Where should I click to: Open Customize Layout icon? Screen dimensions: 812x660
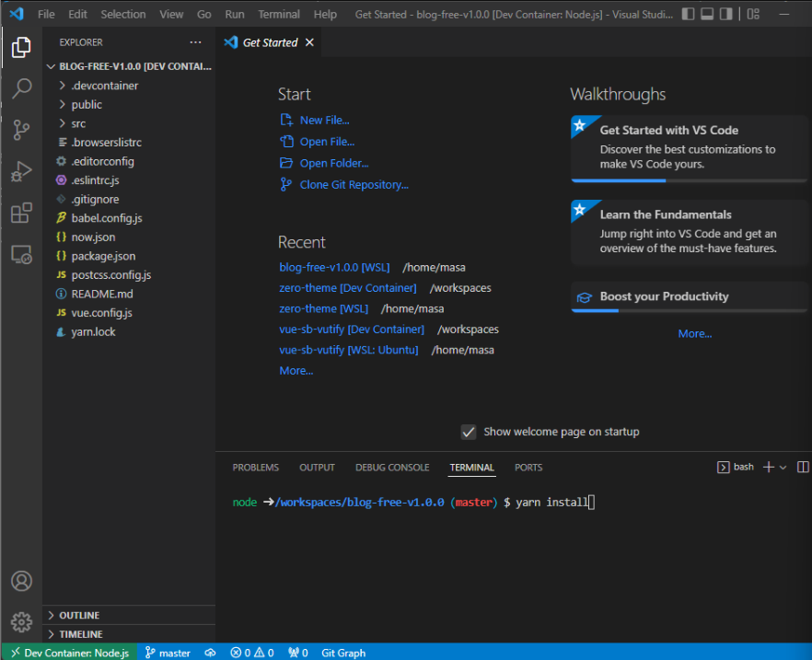[753, 14]
